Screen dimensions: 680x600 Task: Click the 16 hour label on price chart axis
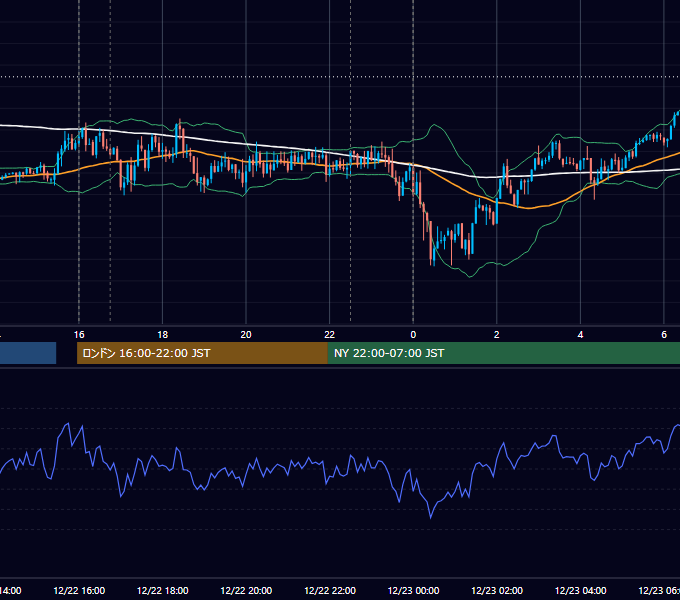79,335
